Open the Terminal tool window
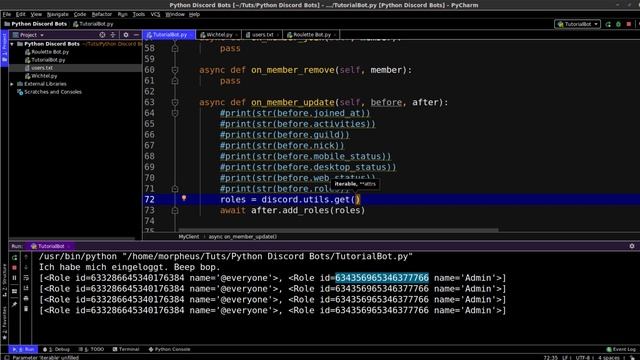The width and height of the screenshot is (640, 360). [126, 349]
